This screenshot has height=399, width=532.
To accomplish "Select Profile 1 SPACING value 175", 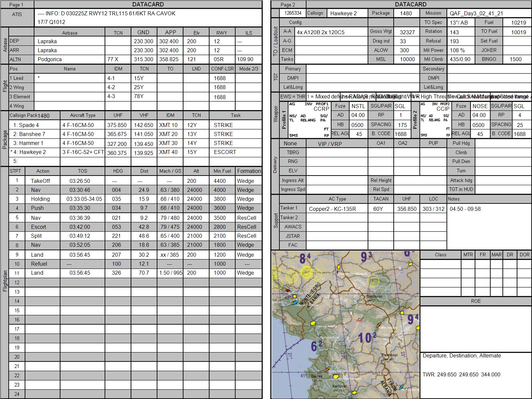I will click(x=402, y=125).
